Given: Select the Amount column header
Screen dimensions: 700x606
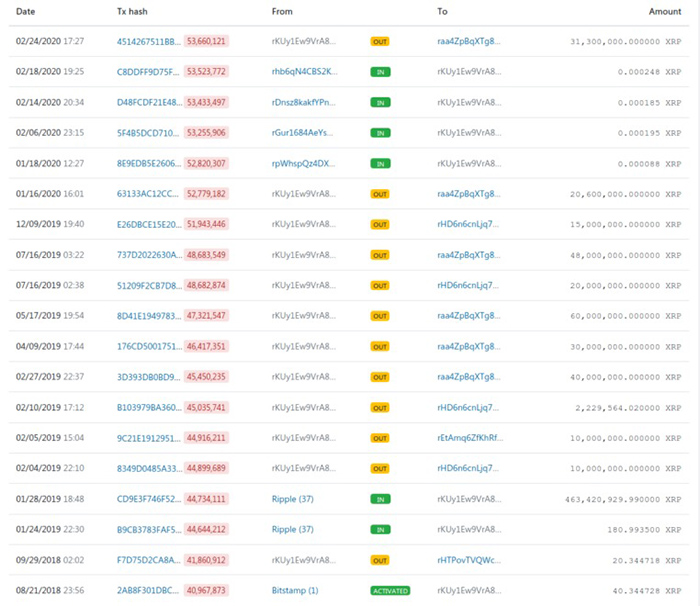Looking at the screenshot, I should [x=665, y=12].
